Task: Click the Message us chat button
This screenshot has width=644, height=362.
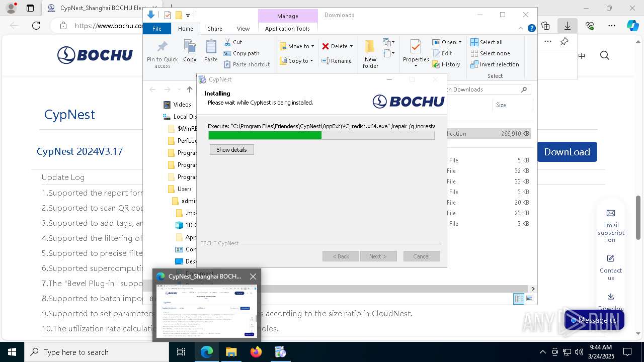Action: point(594,320)
